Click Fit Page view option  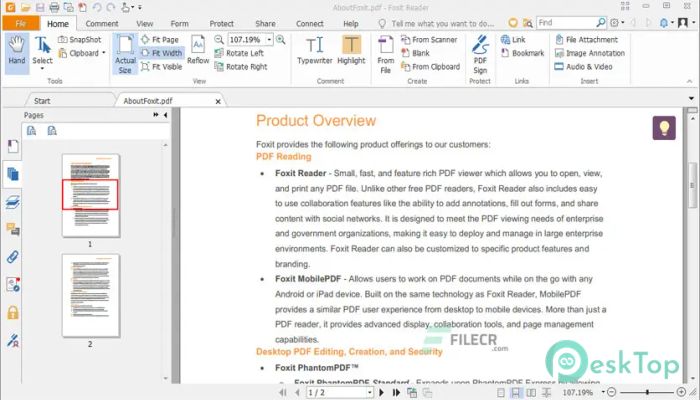pos(160,40)
